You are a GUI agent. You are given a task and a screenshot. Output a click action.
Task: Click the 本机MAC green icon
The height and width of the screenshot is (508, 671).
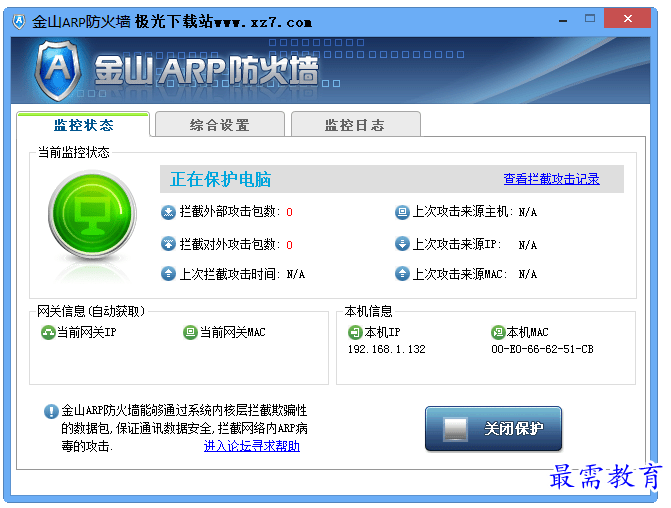(498, 332)
